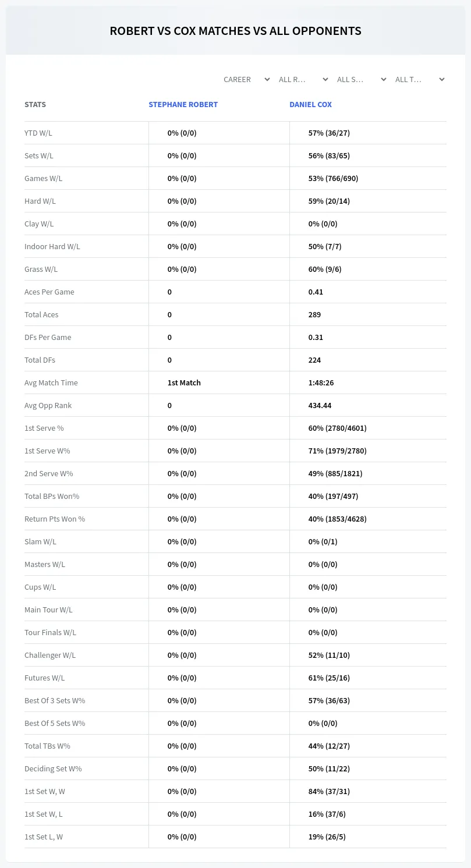The image size is (471, 868).
Task: Click Robert's 1st Match value
Action: [x=184, y=382]
